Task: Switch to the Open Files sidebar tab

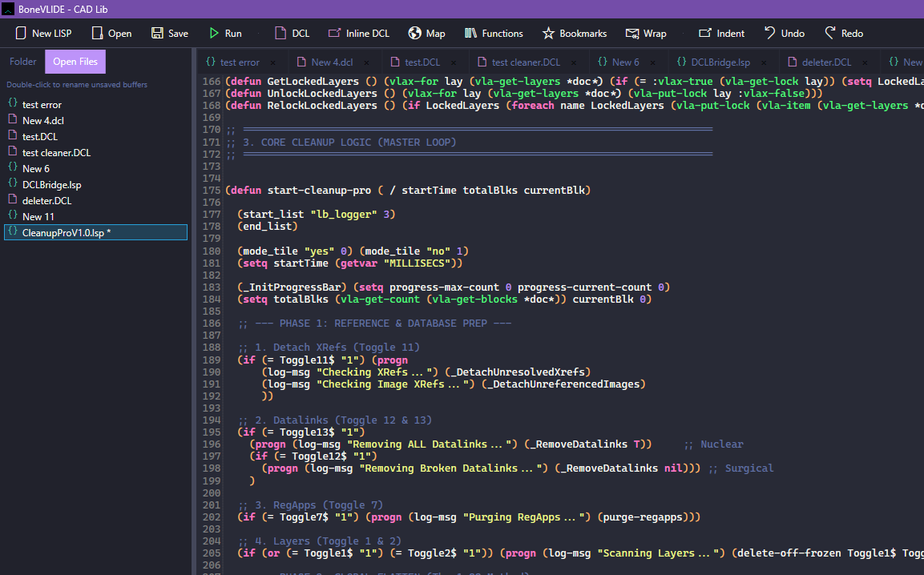Action: pyautogui.click(x=75, y=62)
